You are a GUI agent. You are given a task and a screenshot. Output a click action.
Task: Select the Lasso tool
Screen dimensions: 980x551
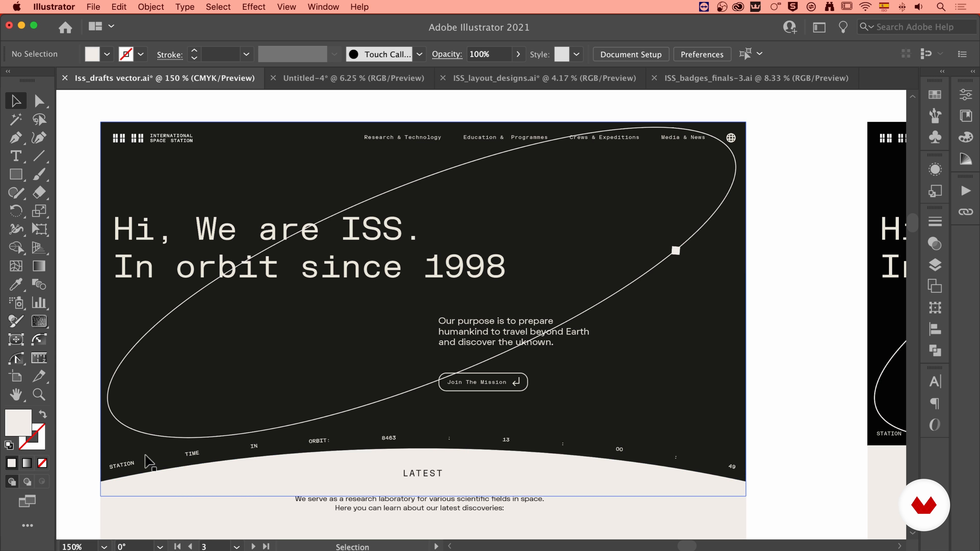(39, 119)
